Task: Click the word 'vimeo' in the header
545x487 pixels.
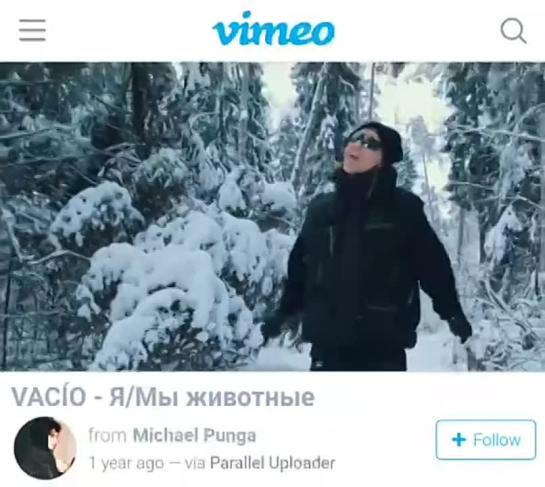Action: point(274,29)
